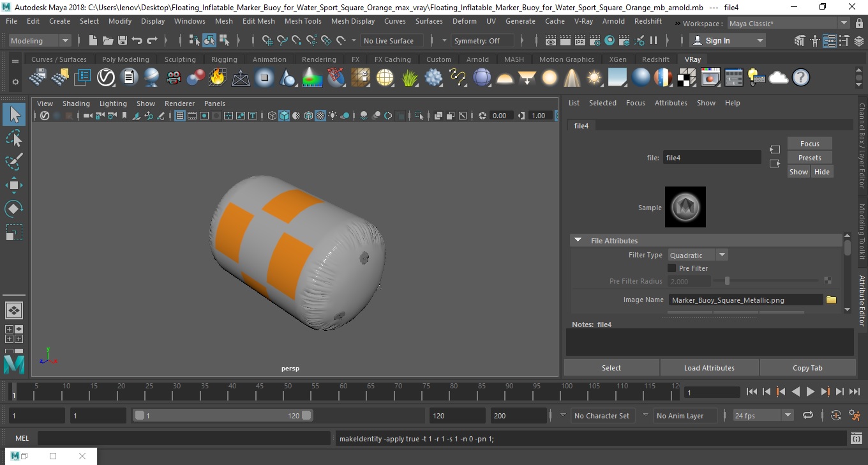Screen dimensions: 868x465
Task: Select the Move tool in the toolbox
Action: 14,185
